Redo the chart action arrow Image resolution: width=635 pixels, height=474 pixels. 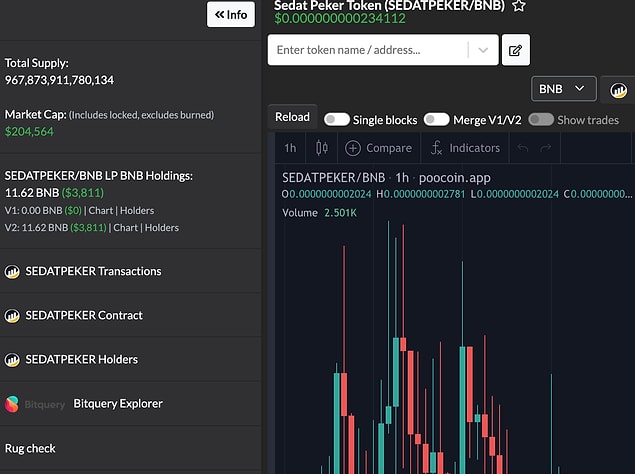point(546,148)
